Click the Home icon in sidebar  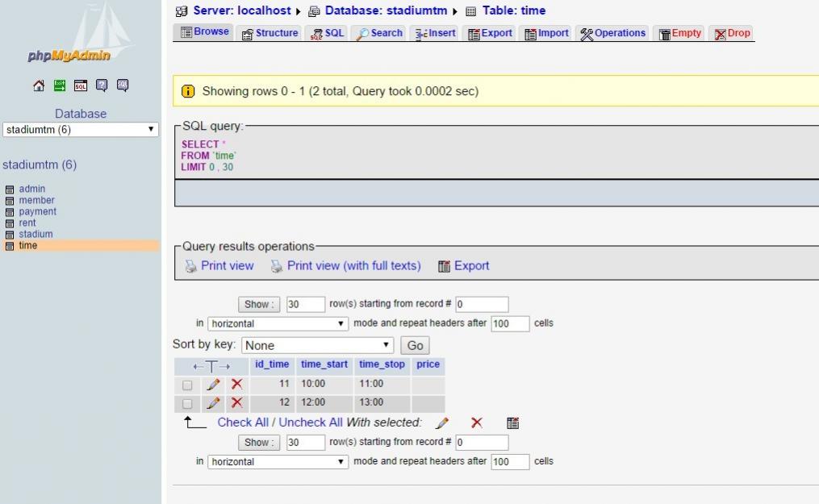[38, 85]
